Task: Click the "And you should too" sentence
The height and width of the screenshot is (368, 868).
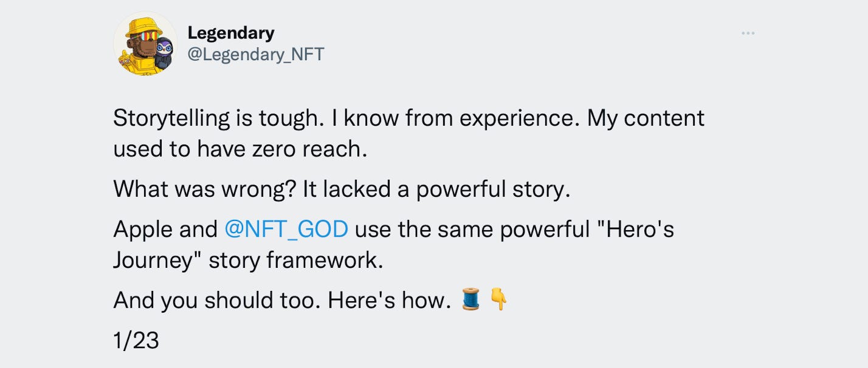Action: (215, 301)
